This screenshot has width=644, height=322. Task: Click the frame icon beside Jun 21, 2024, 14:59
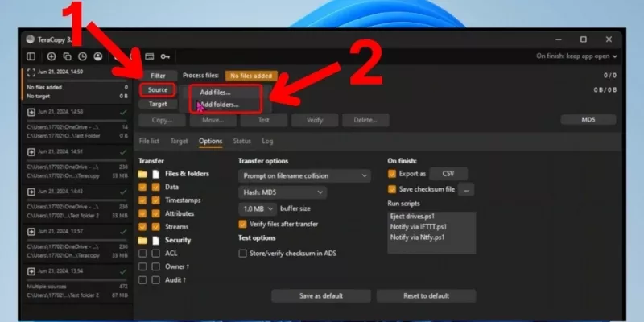pos(31,72)
